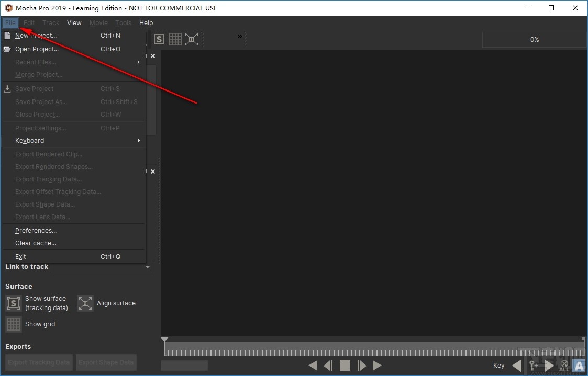Select the Align surface icon in viewer toolbar
The image size is (588, 376).
click(x=192, y=39)
